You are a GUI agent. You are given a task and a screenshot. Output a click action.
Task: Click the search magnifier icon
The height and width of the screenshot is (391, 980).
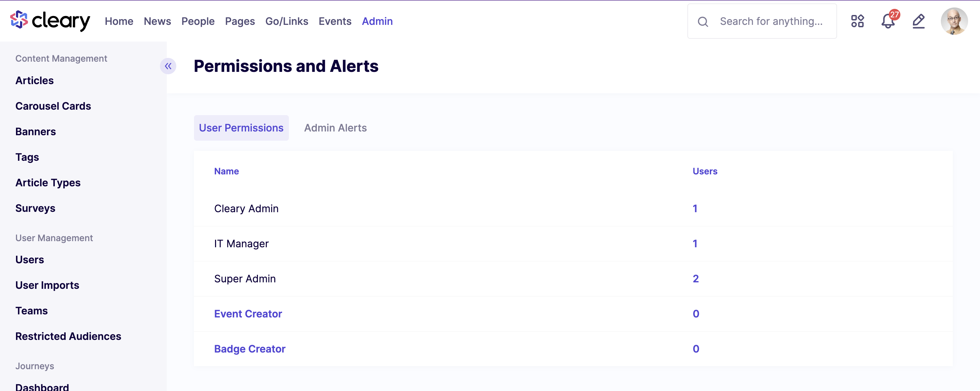(703, 22)
